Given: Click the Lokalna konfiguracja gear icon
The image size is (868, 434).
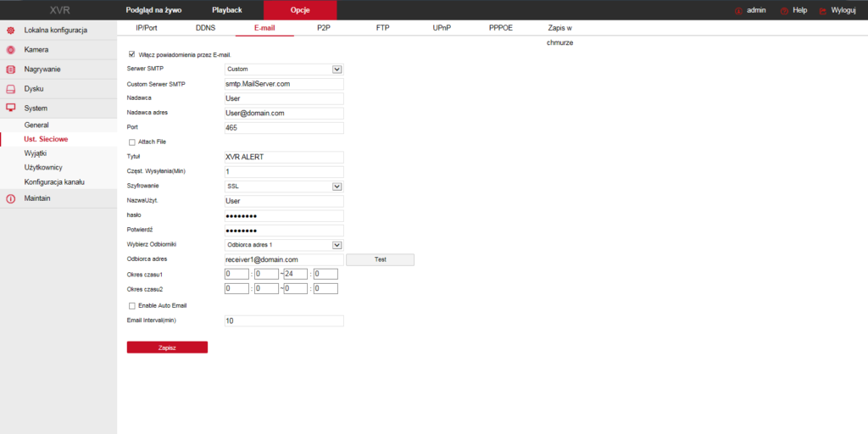Looking at the screenshot, I should coord(11,31).
